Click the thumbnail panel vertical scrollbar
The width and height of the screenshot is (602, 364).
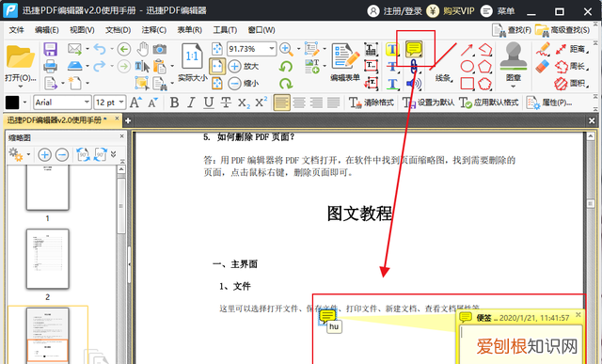coord(121,205)
